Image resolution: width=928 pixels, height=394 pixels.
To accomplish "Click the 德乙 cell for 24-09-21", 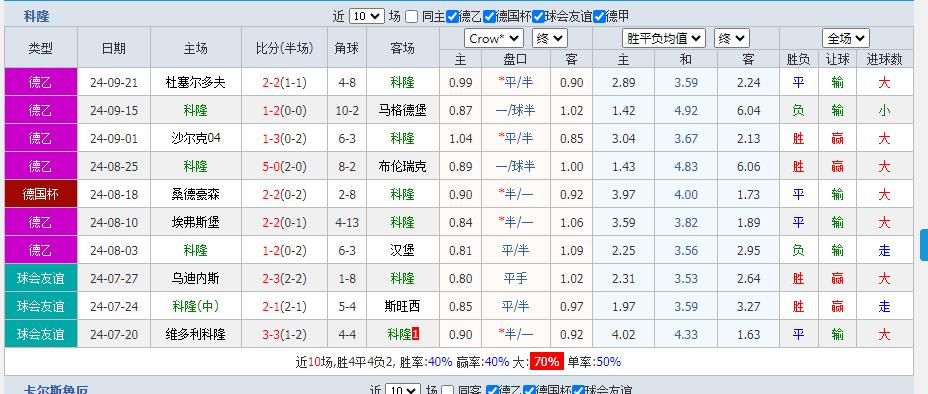I will coord(41,82).
